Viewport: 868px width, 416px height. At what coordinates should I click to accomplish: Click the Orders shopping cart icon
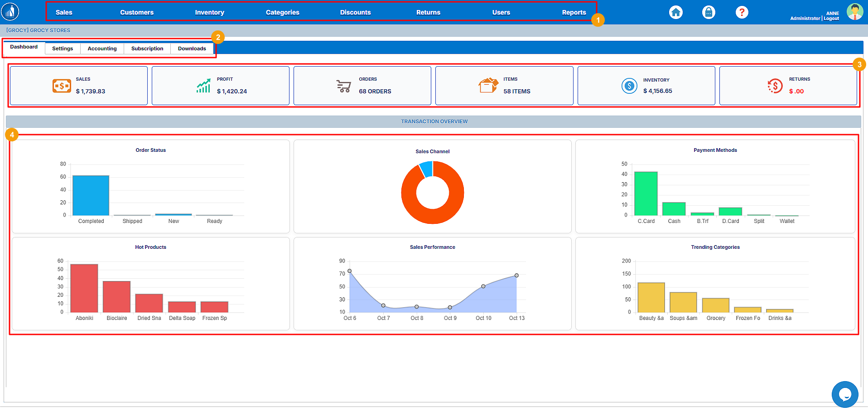344,86
